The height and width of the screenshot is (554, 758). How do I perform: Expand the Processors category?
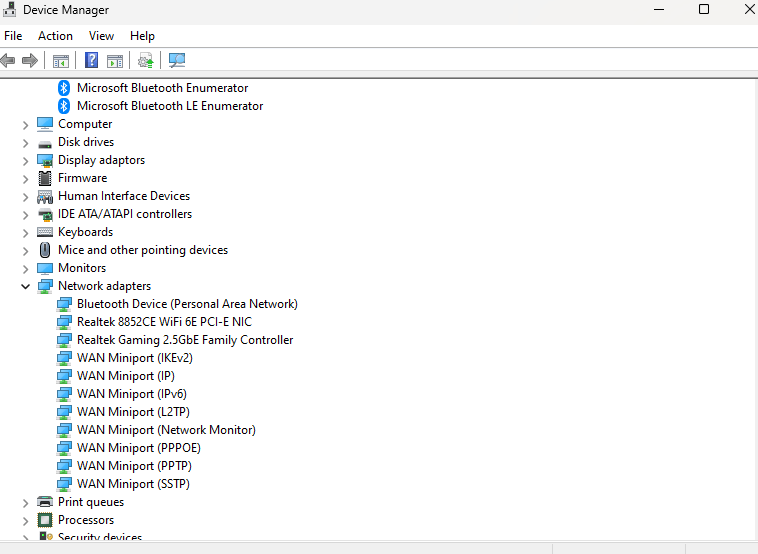pyautogui.click(x=25, y=521)
